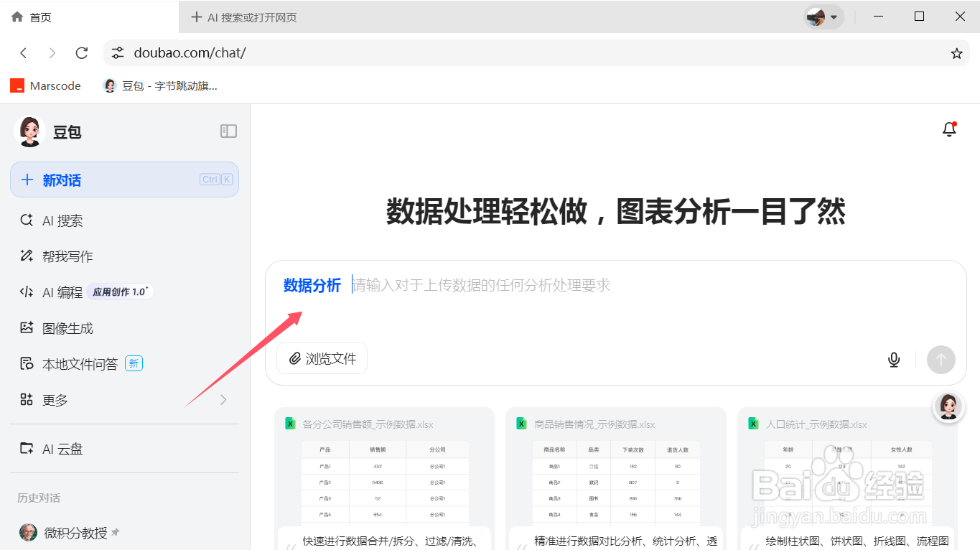Maximize the browser window

pos(919,17)
